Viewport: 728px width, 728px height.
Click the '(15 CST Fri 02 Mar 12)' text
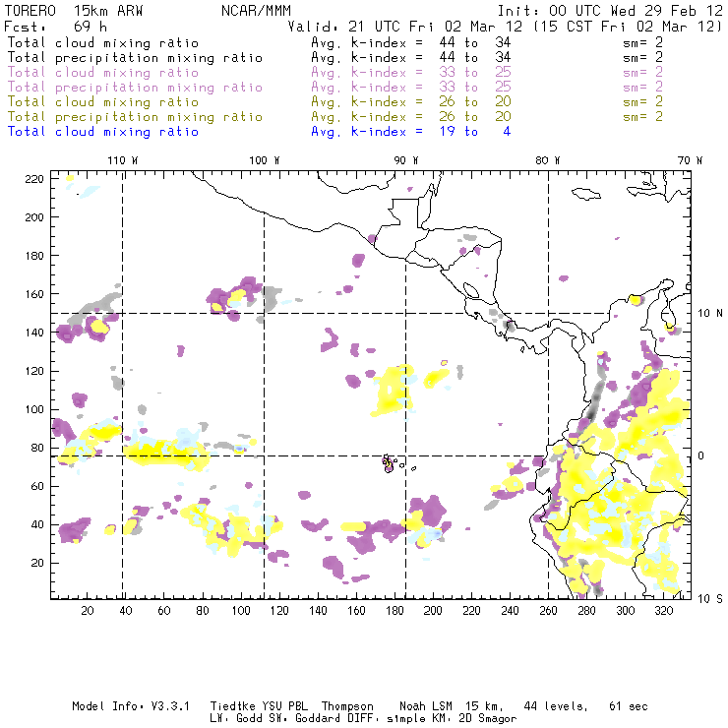[x=628, y=27]
